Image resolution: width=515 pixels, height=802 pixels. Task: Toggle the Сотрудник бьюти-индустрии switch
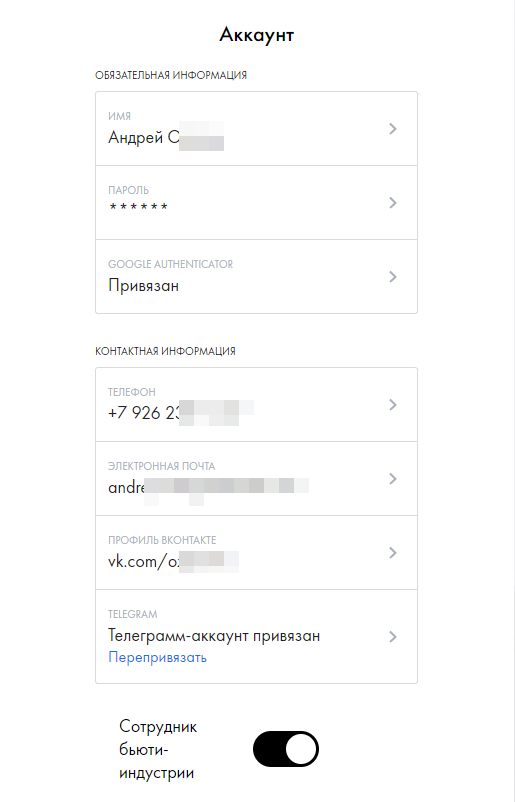point(286,749)
